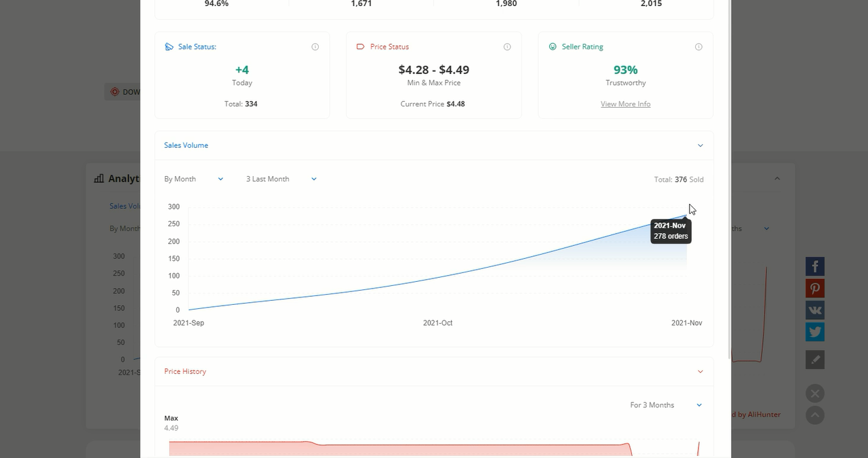The width and height of the screenshot is (868, 458).
Task: Open the For 3 Months dropdown
Action: coord(665,405)
